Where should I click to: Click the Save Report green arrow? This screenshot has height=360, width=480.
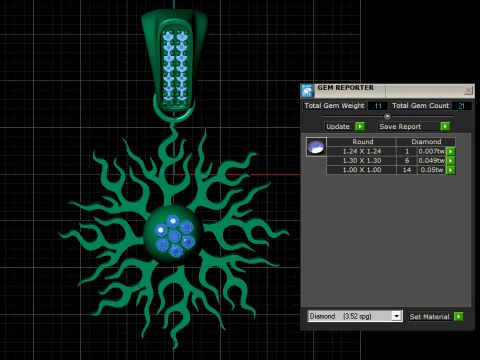pyautogui.click(x=445, y=126)
